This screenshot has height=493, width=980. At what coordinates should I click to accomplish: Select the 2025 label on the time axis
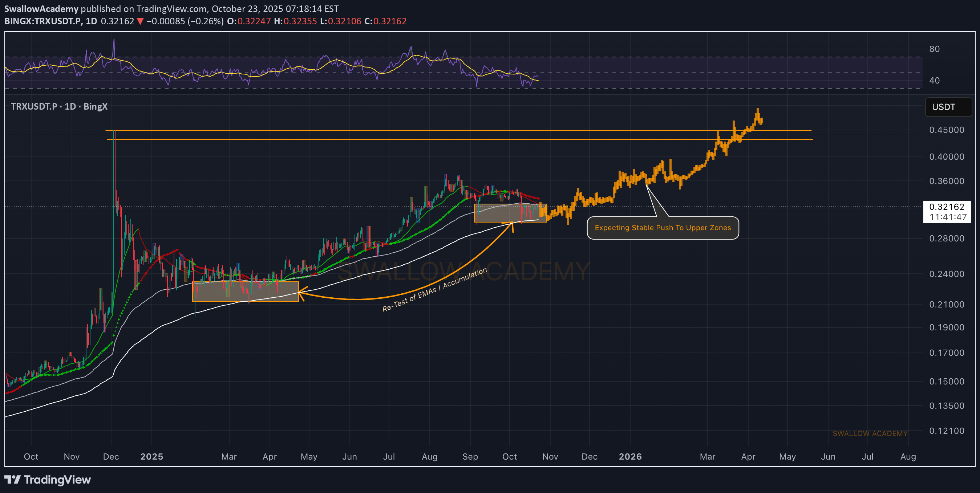[151, 456]
